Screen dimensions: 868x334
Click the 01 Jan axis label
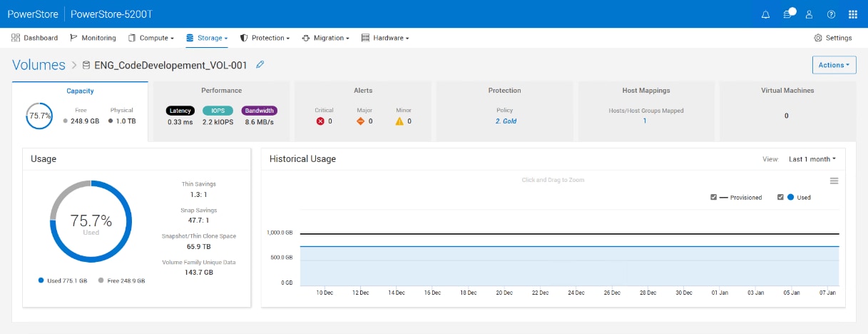(720, 293)
